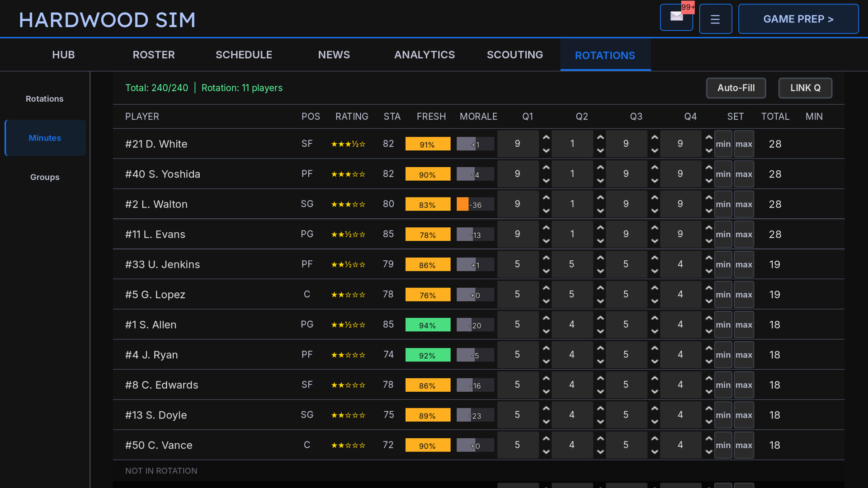This screenshot has width=868, height=488.
Task: Decrease G. Lopez's Q1 minutes arrow
Action: click(546, 301)
